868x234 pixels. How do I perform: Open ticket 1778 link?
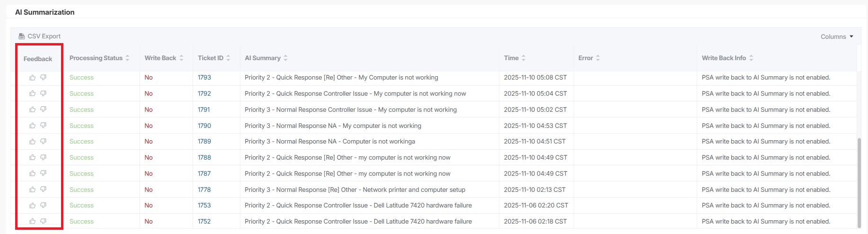pos(204,189)
